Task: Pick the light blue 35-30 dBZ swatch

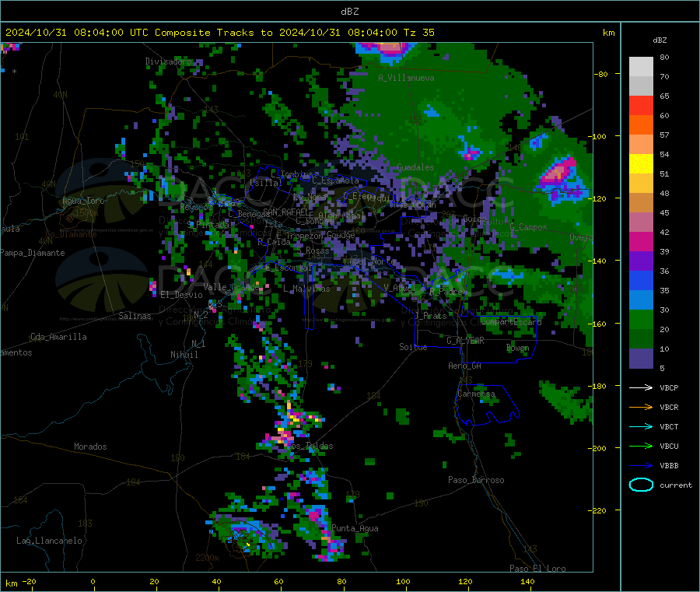Action: pos(641,300)
